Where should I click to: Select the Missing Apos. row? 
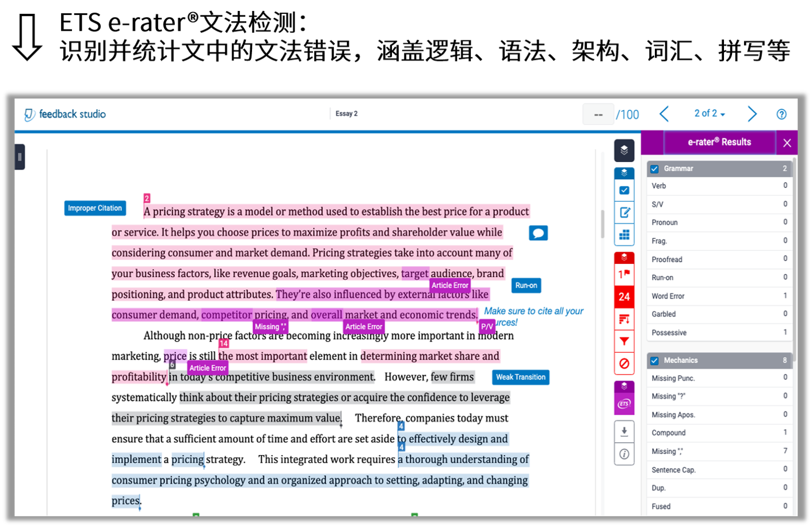[719, 415]
